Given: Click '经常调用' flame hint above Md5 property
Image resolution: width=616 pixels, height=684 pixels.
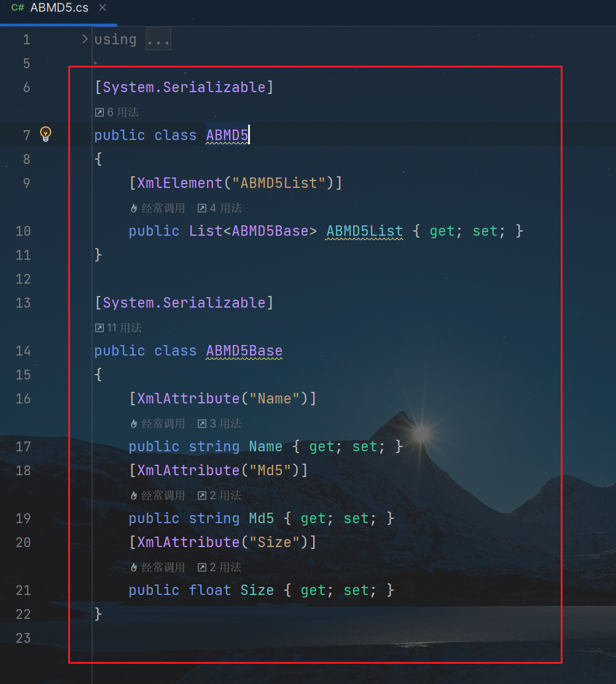Looking at the screenshot, I should (157, 496).
